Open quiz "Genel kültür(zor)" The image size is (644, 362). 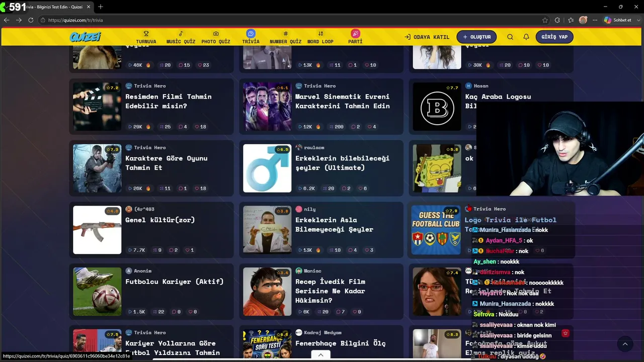click(x=160, y=220)
